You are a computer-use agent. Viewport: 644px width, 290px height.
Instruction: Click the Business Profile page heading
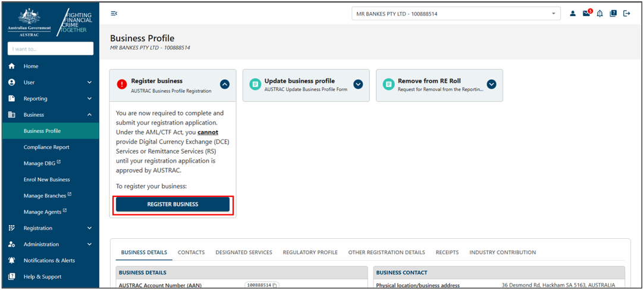tap(142, 38)
